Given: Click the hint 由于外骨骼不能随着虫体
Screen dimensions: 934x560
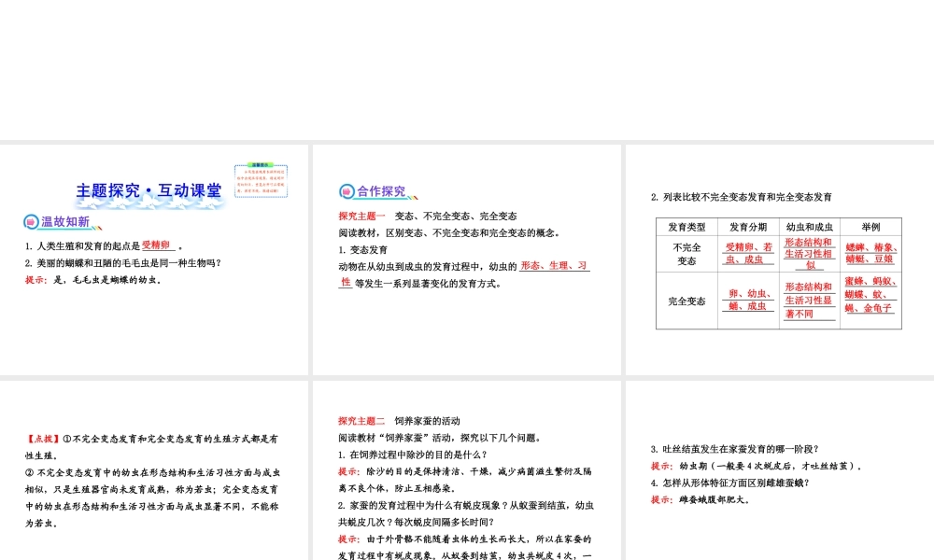Looking at the screenshot, I should point(464,547).
